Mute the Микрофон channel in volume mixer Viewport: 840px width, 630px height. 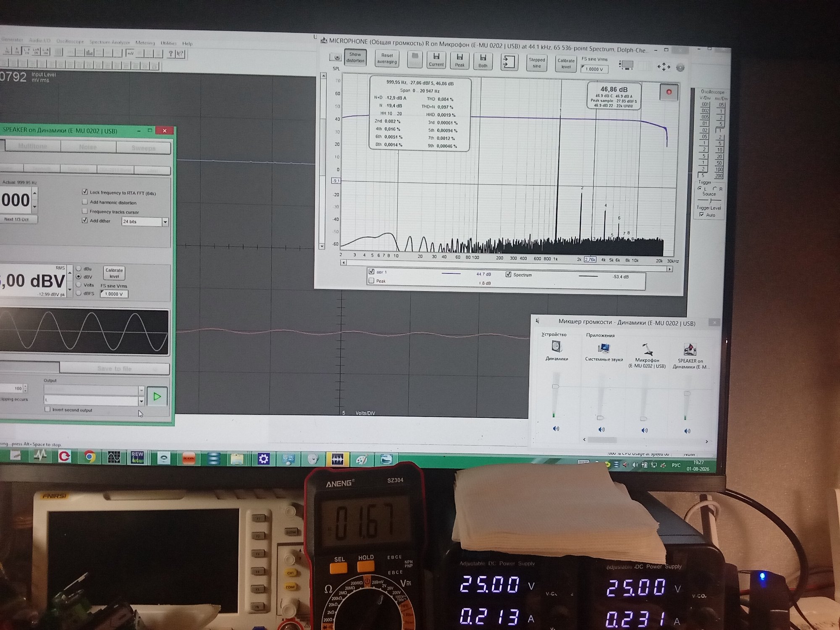click(645, 430)
